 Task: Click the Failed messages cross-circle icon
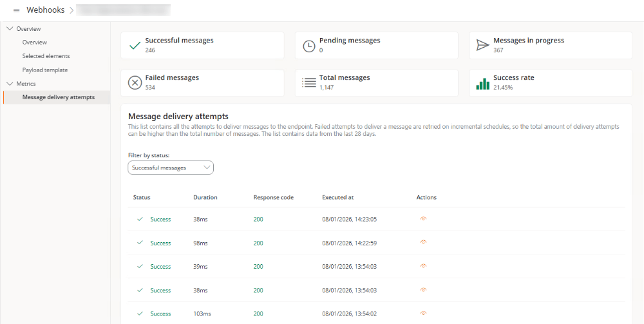(135, 83)
